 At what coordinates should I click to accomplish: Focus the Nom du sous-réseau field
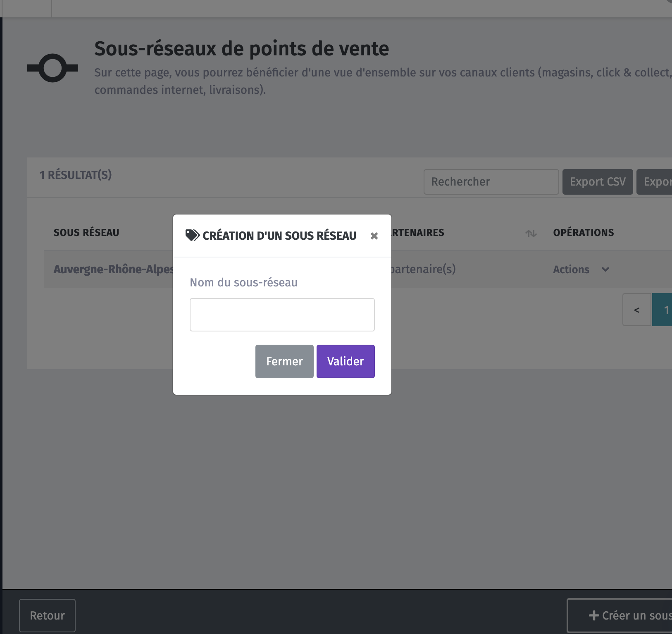pos(282,315)
